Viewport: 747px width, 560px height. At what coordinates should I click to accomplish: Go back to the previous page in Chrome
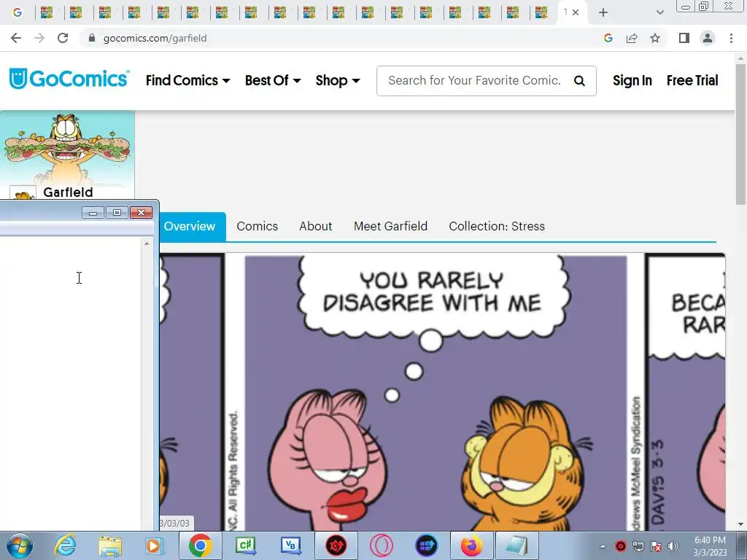16,38
